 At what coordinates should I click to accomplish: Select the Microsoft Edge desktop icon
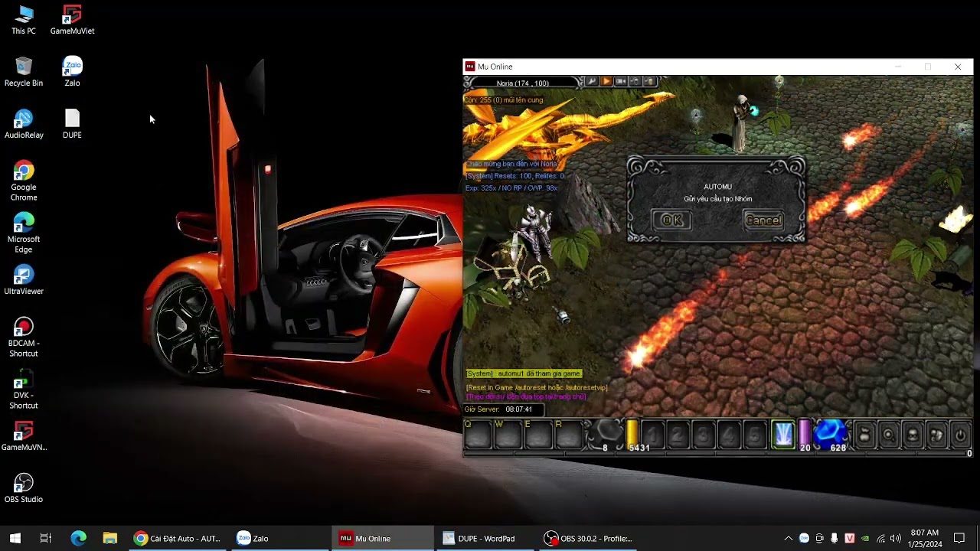click(24, 233)
